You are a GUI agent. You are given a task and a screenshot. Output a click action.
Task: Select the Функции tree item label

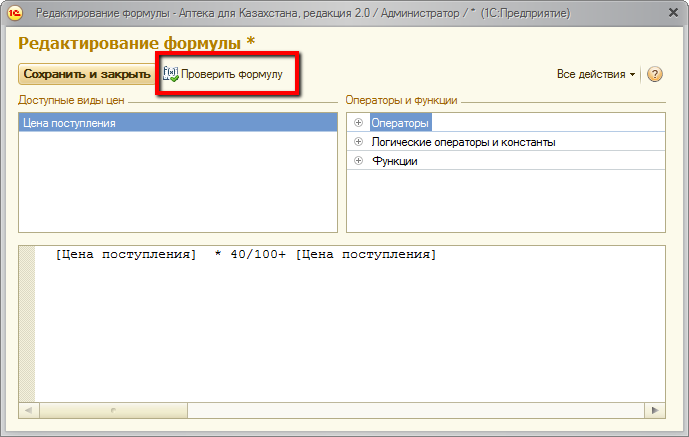point(394,161)
